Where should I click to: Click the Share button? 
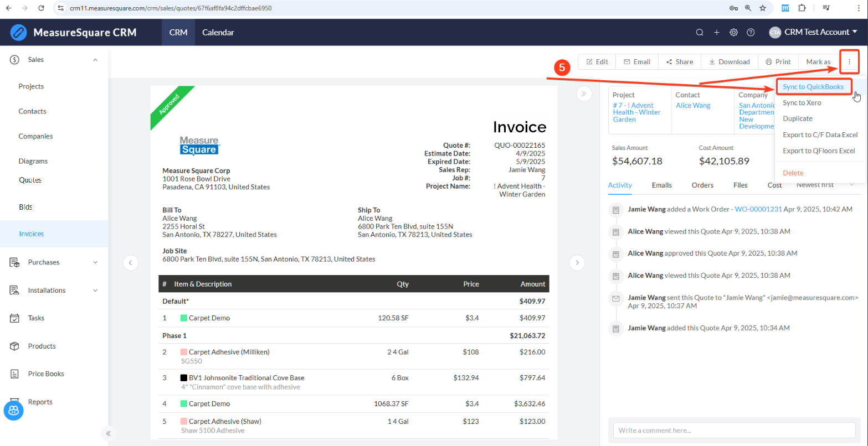pyautogui.click(x=680, y=62)
